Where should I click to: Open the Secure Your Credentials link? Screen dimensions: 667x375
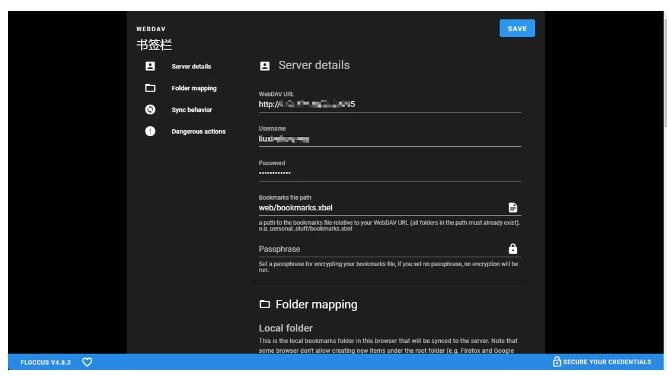(607, 362)
